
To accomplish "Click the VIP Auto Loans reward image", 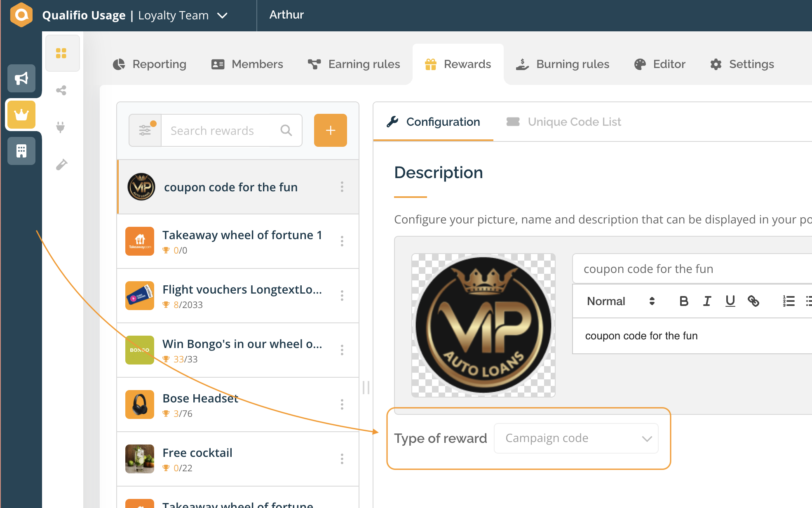I will 483,325.
